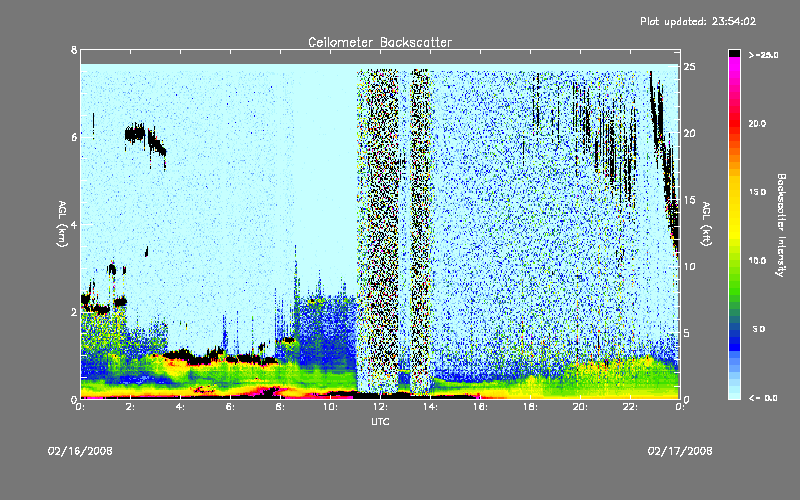Screen dimensions: 800x500
Task: Click the colorbar '15.0' tick label
Action: click(757, 192)
